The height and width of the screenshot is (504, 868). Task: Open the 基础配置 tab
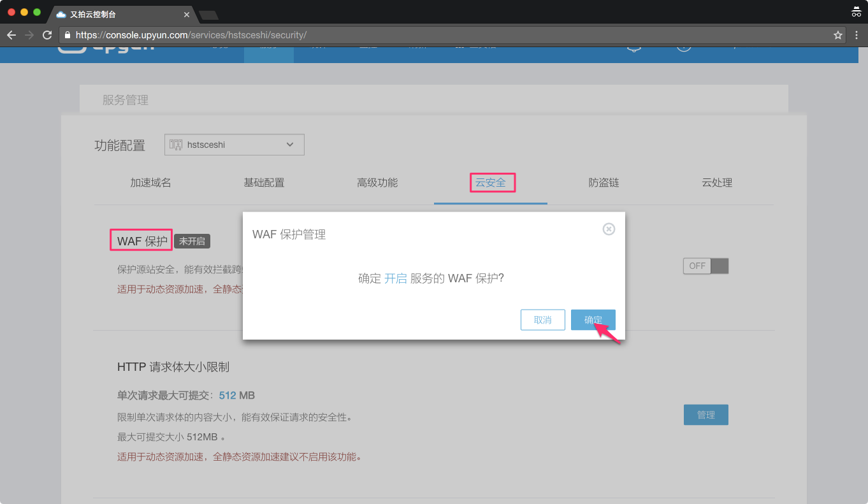coord(264,183)
